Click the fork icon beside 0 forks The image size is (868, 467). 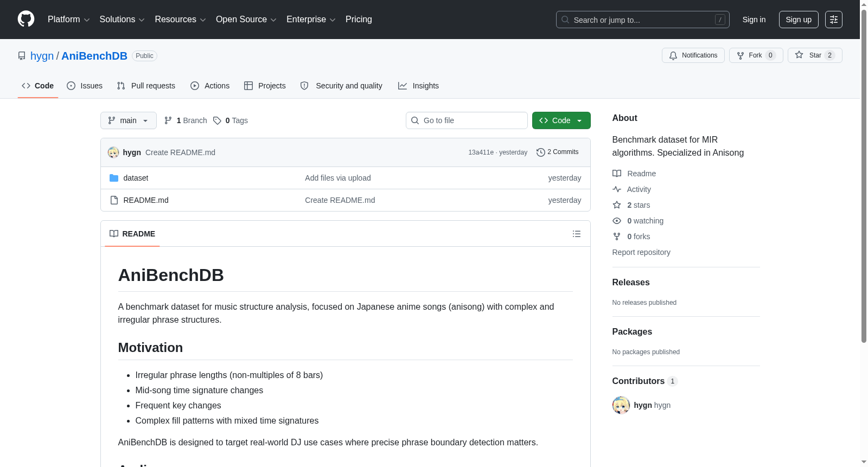(617, 236)
